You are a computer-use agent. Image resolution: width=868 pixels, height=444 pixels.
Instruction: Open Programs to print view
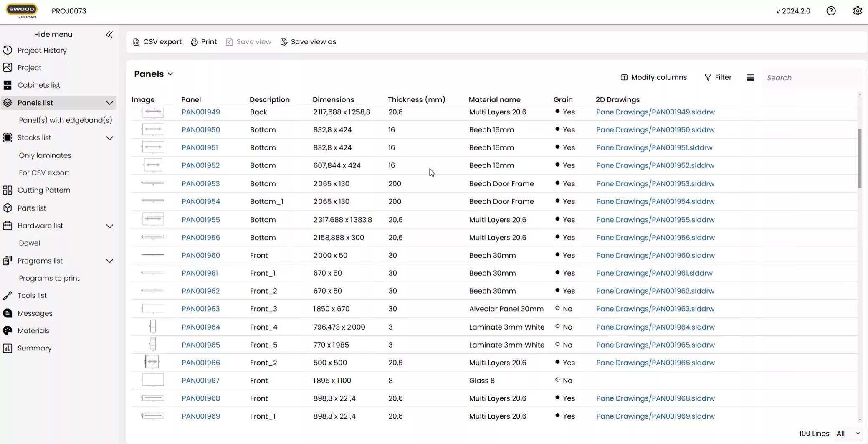pos(49,278)
